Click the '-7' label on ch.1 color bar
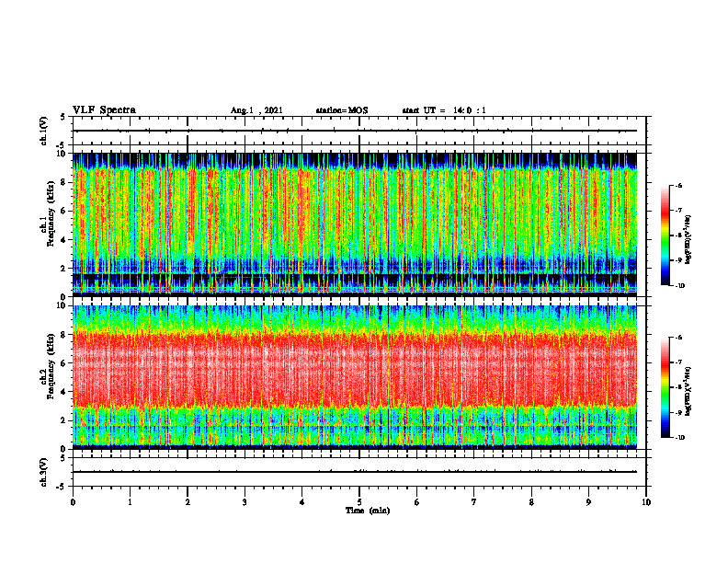 tap(678, 211)
